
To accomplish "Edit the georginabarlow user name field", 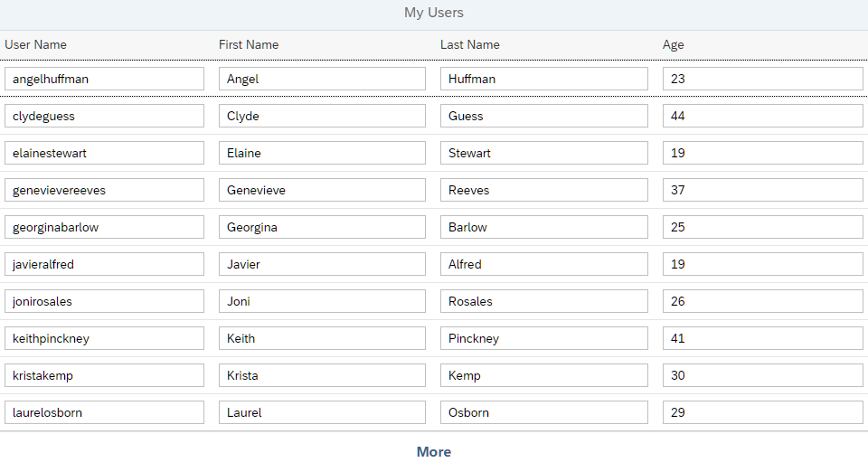I will point(104,227).
